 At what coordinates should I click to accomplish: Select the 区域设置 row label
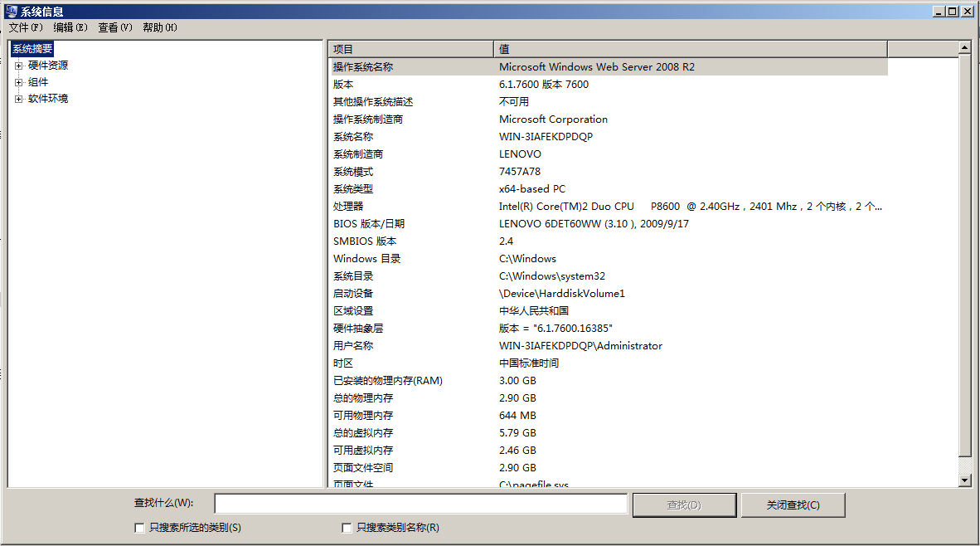[x=353, y=311]
